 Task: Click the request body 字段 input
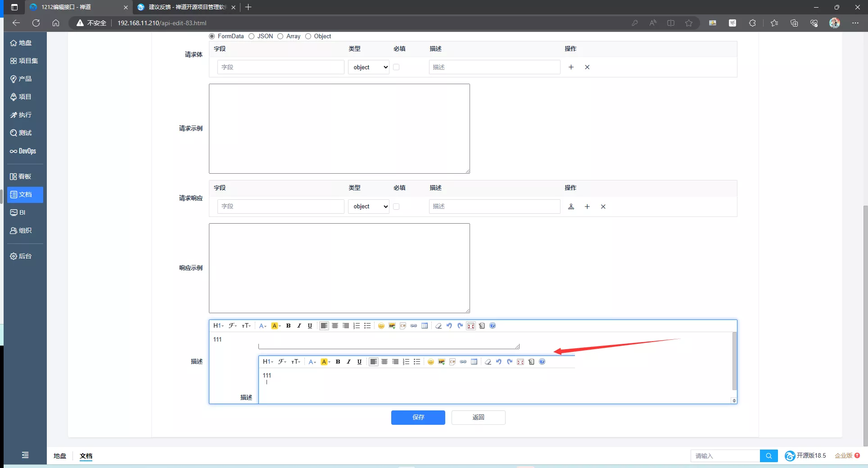click(281, 67)
